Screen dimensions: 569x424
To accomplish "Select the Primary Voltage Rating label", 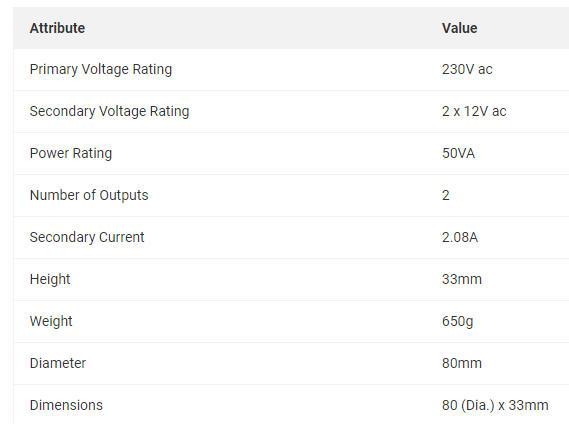I will tap(101, 69).
